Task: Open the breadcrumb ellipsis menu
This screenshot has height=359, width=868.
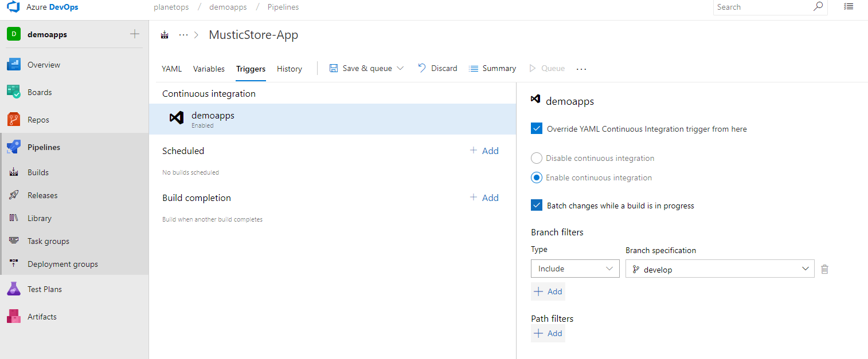Action: point(183,35)
